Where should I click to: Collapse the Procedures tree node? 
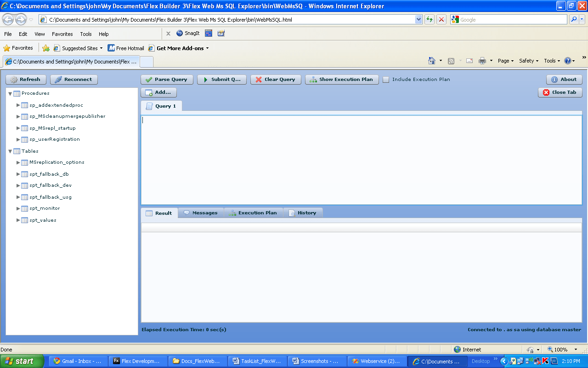[x=10, y=94]
